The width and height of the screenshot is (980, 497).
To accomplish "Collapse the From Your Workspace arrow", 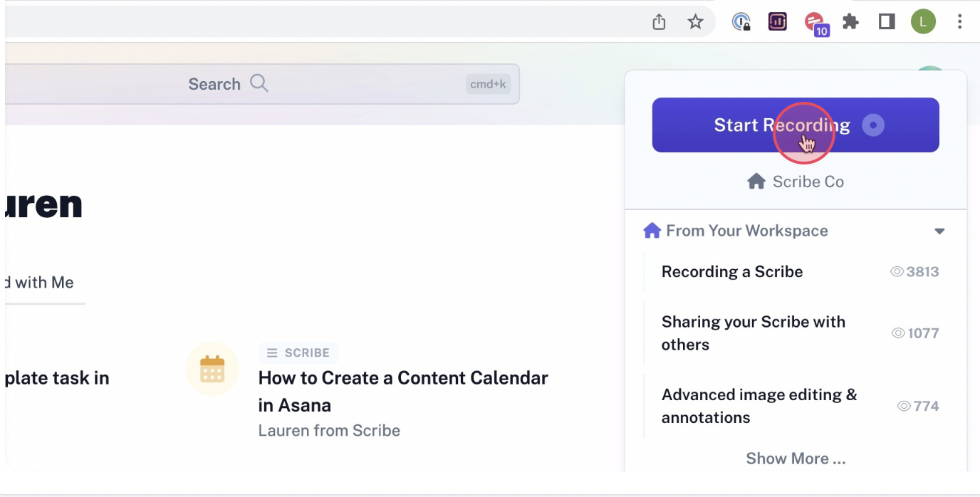I will [x=939, y=231].
